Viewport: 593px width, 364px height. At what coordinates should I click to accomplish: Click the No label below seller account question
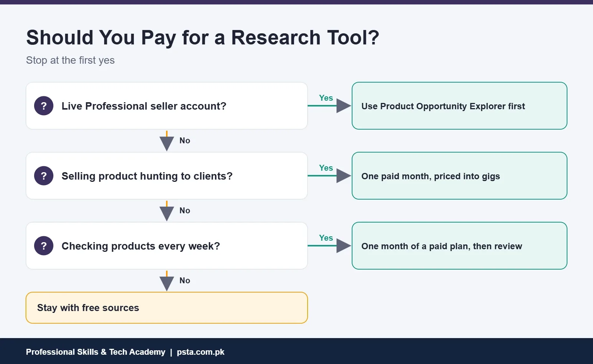click(x=185, y=140)
